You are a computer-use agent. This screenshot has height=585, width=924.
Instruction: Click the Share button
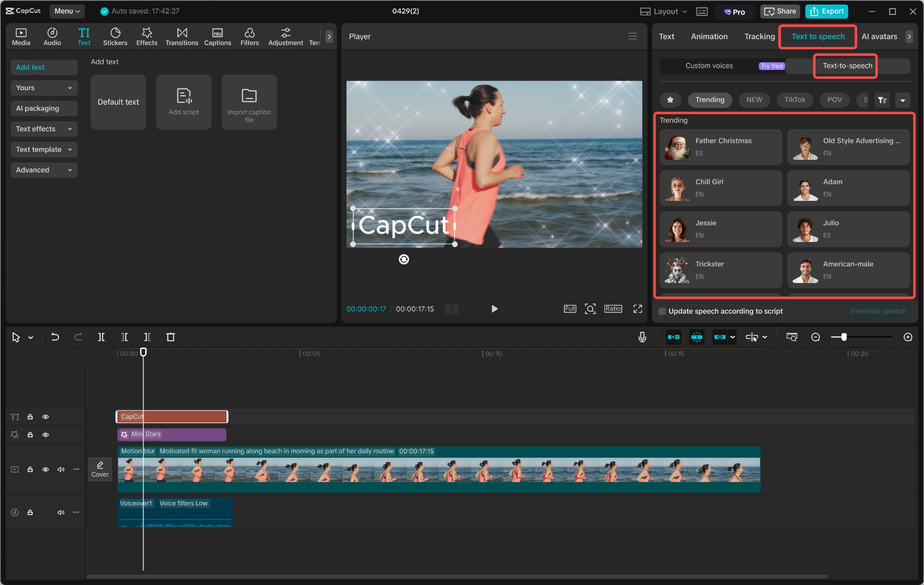pos(780,11)
